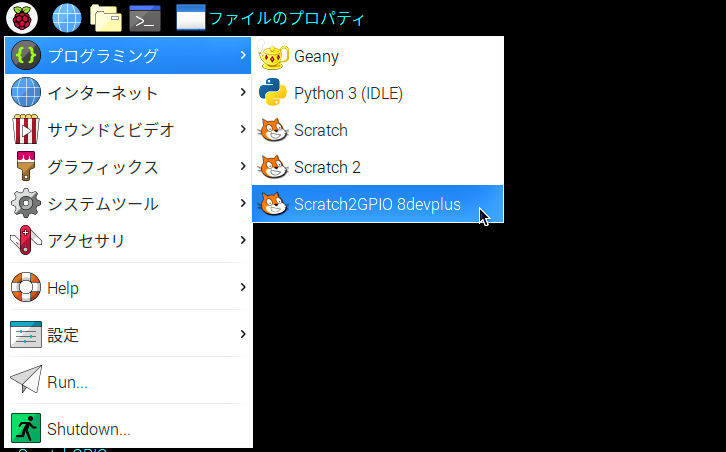Launch Scratch2GPIO 8devplus from the submenu

point(377,204)
